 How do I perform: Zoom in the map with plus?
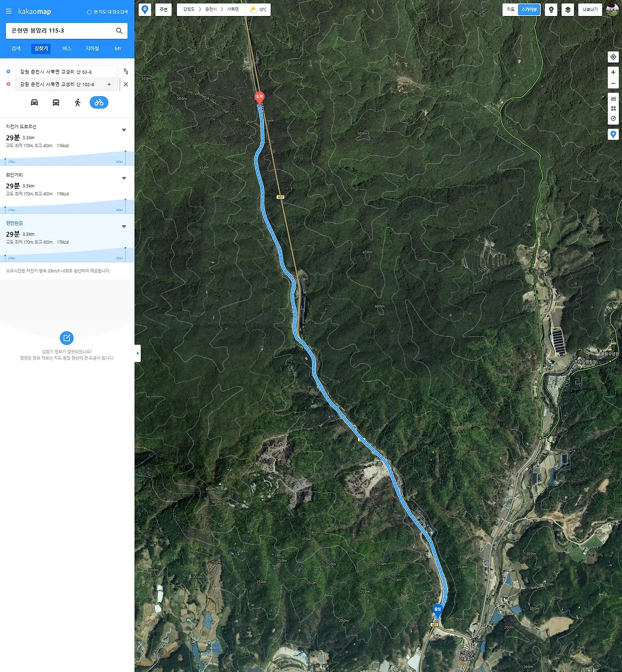(613, 72)
